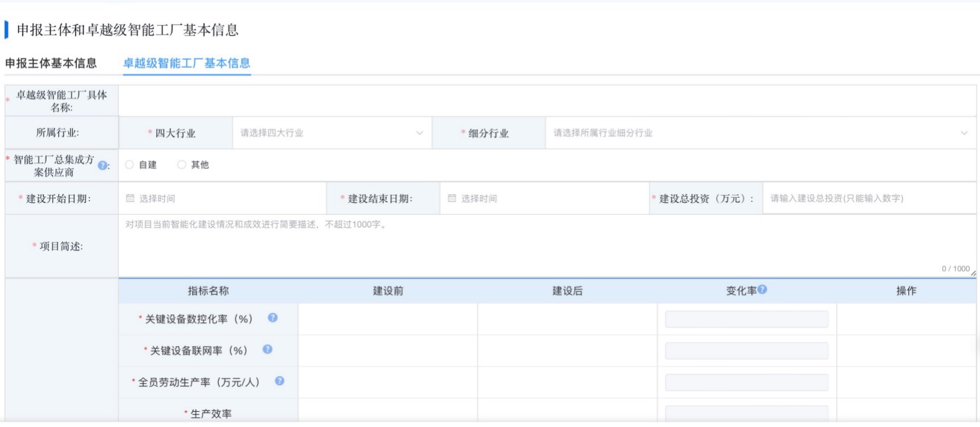Click the 建设后 column header
The image size is (980, 427).
coord(568,290)
